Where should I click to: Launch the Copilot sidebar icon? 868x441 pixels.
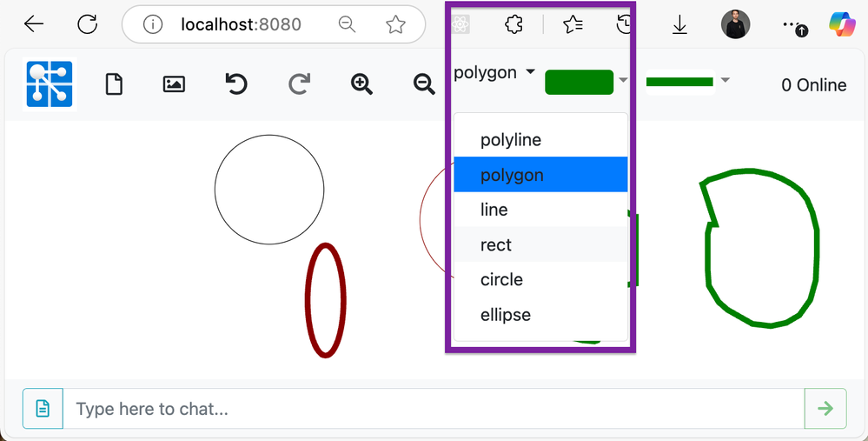pos(842,24)
